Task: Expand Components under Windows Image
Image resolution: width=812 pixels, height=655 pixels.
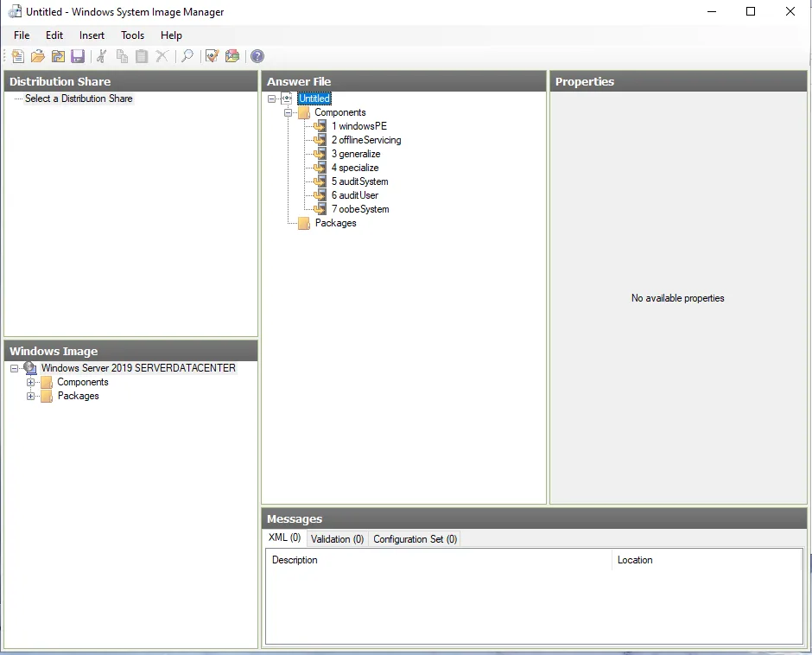Action: point(30,383)
